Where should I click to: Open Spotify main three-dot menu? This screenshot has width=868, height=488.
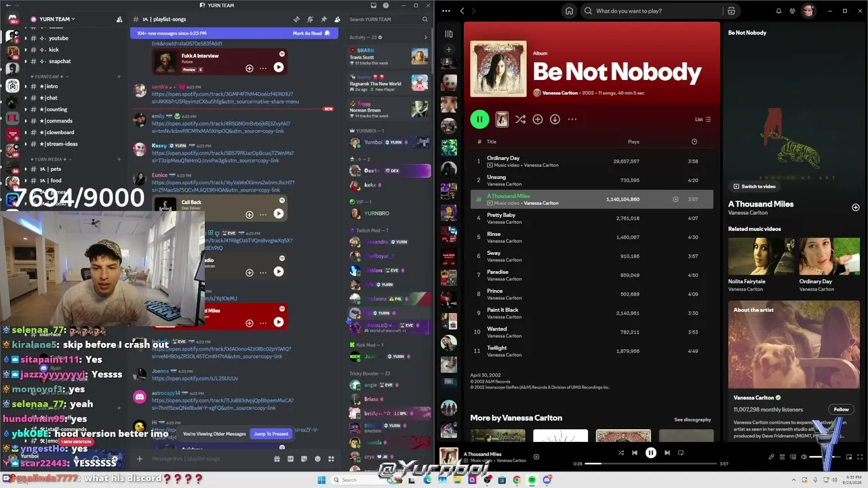click(x=446, y=11)
